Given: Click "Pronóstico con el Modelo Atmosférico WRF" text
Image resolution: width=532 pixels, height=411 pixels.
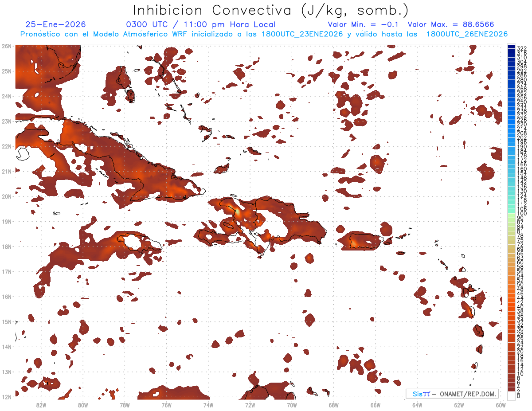Looking at the screenshot, I should 104,34.
